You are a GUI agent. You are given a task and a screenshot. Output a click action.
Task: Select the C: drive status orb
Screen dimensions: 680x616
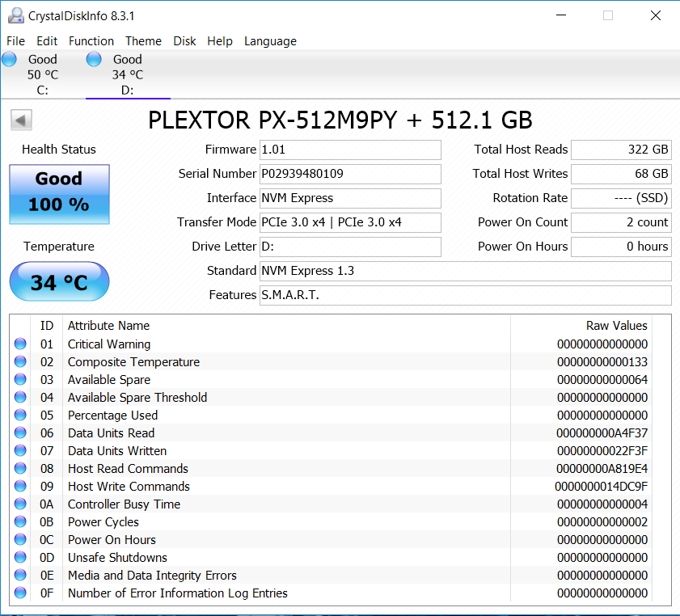[10, 59]
